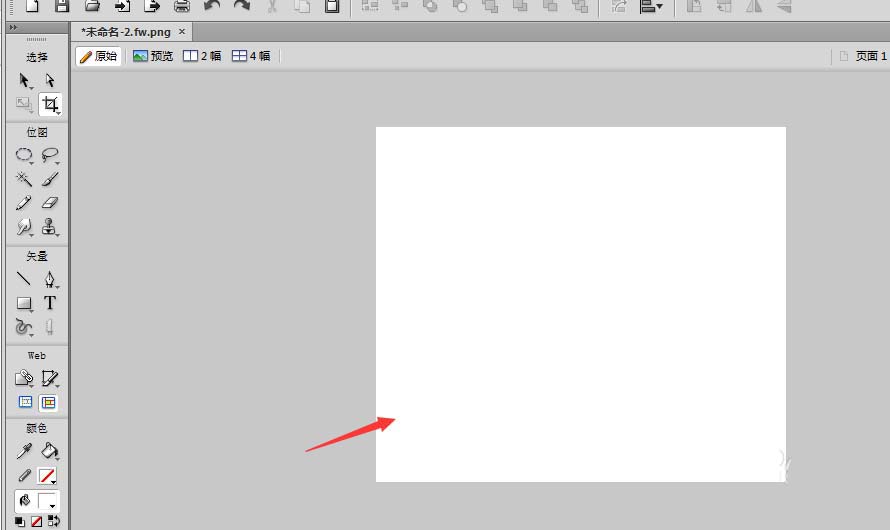The height and width of the screenshot is (530, 890).
Task: Switch to the 4 幅 view
Action: 251,56
